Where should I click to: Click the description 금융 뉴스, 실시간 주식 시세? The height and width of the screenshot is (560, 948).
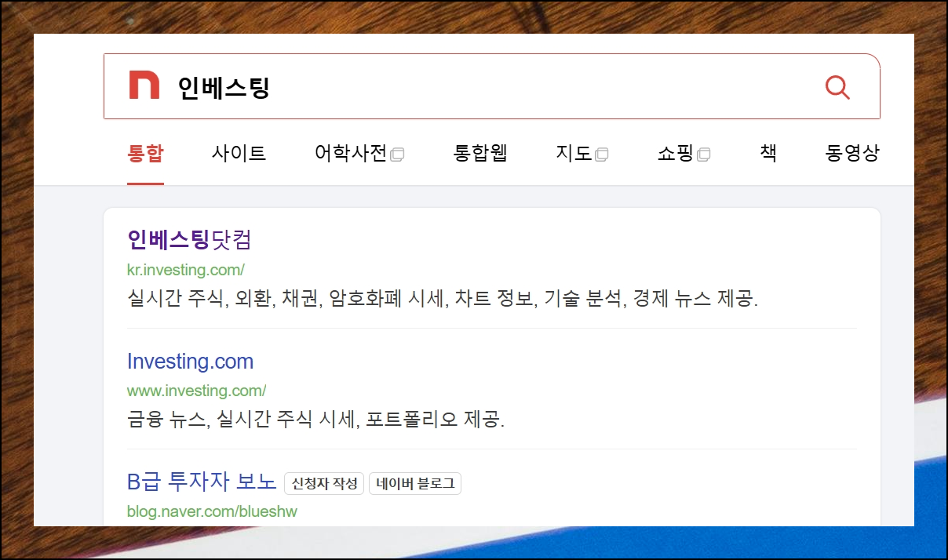pyautogui.click(x=315, y=420)
